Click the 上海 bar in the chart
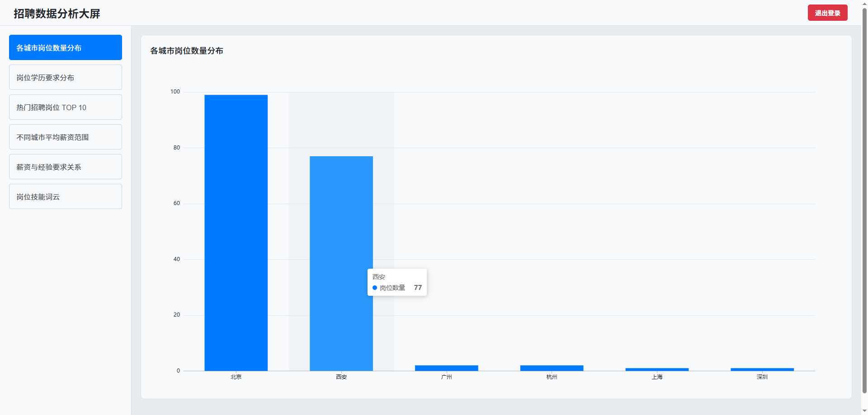Image resolution: width=868 pixels, height=415 pixels. click(657, 369)
